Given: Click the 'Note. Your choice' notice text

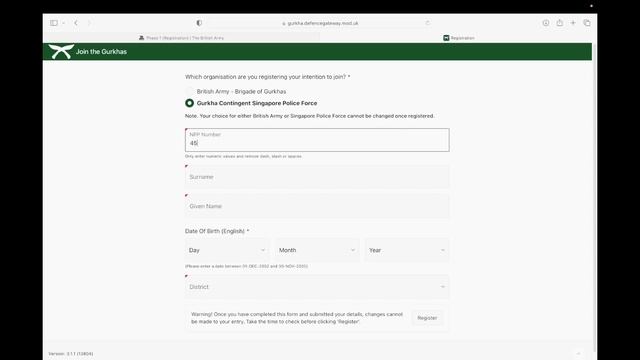Looking at the screenshot, I should coord(309,116).
